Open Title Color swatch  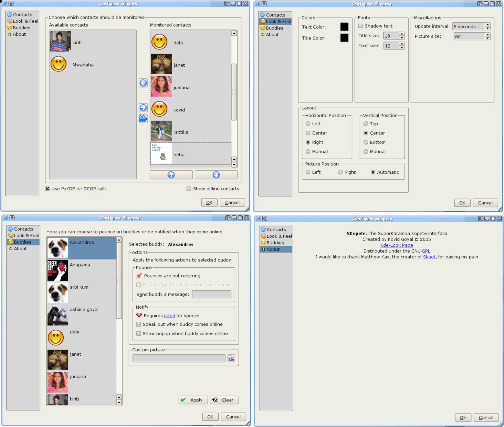pos(344,38)
